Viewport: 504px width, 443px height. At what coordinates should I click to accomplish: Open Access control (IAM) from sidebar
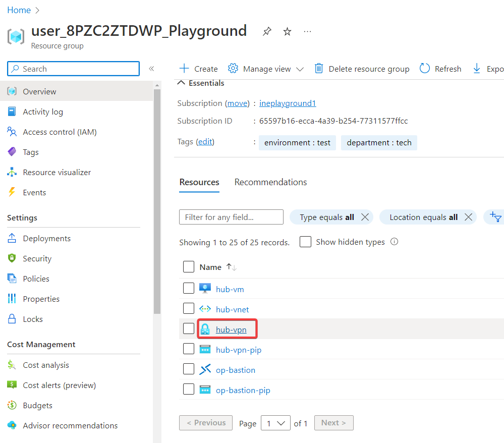[x=60, y=132]
